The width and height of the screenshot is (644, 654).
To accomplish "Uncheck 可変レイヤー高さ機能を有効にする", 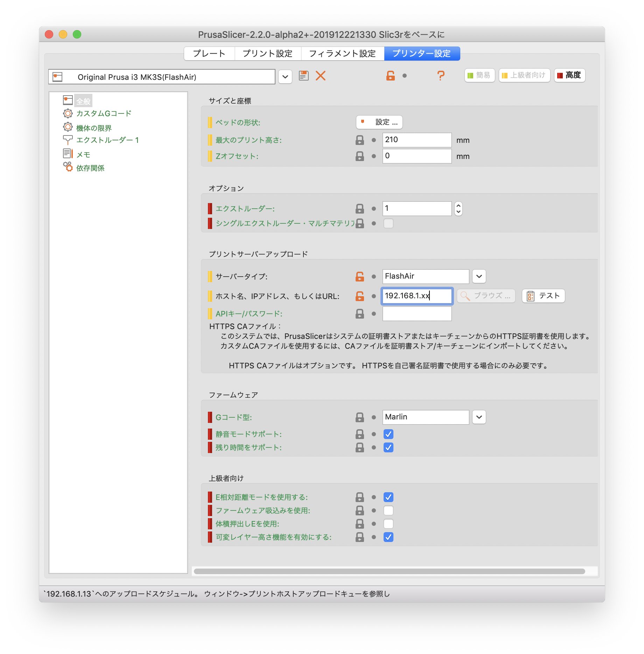I will (388, 537).
